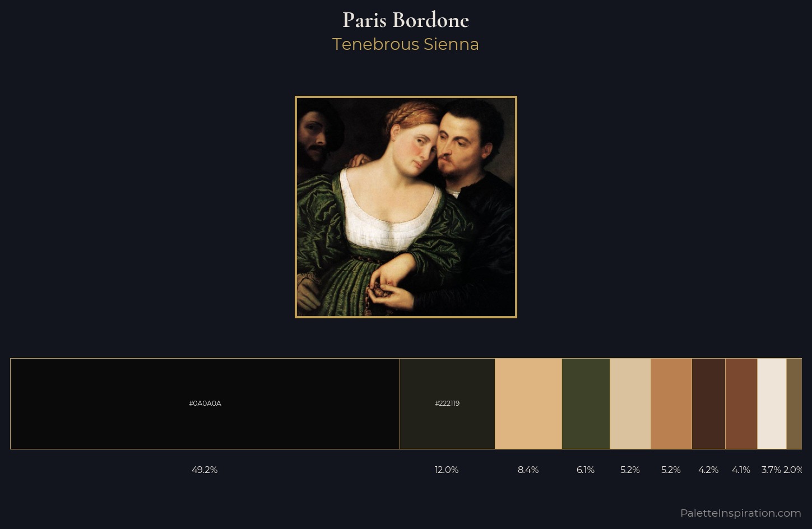Pick the cream white swatch marked 3.7%

click(772, 403)
